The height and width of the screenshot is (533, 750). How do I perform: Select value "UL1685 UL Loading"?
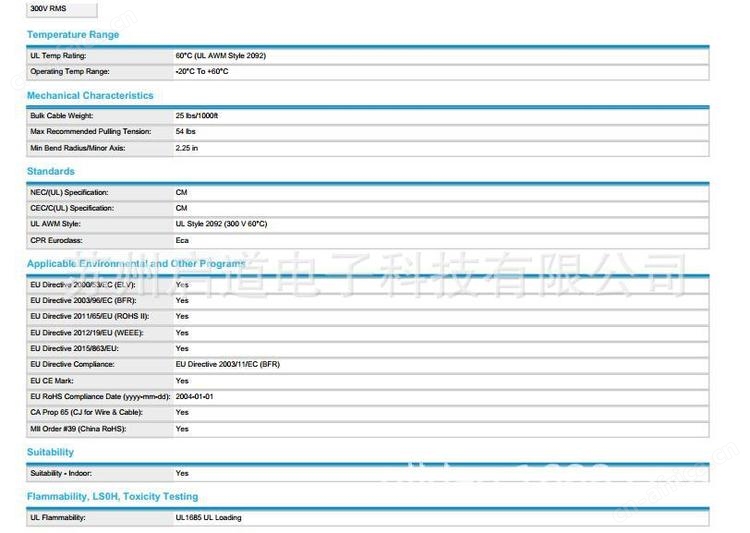coord(208,518)
